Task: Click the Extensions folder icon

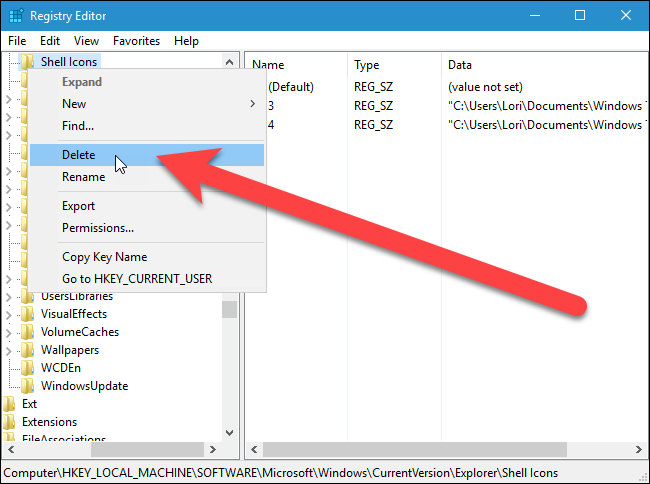Action: (x=9, y=422)
